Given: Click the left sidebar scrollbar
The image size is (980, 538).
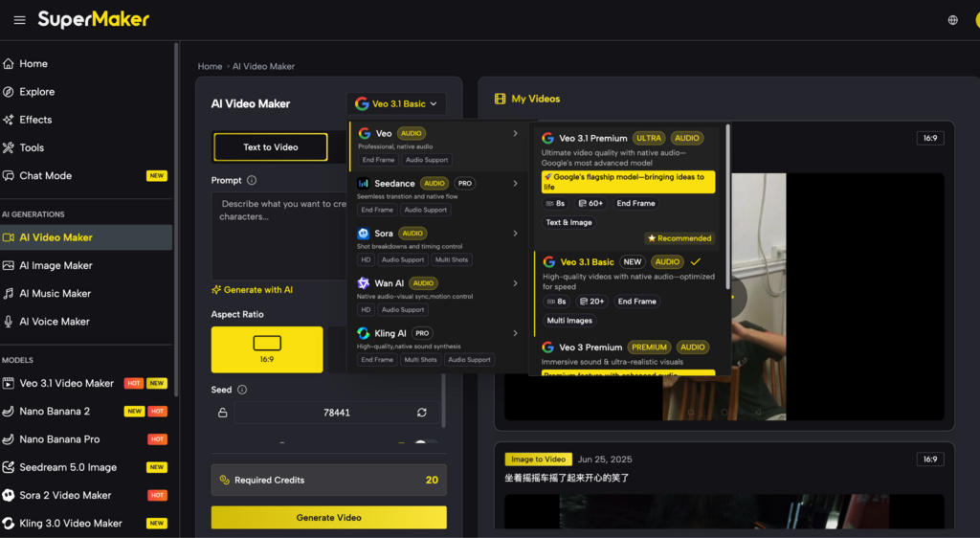Looking at the screenshot, I should point(176,218).
